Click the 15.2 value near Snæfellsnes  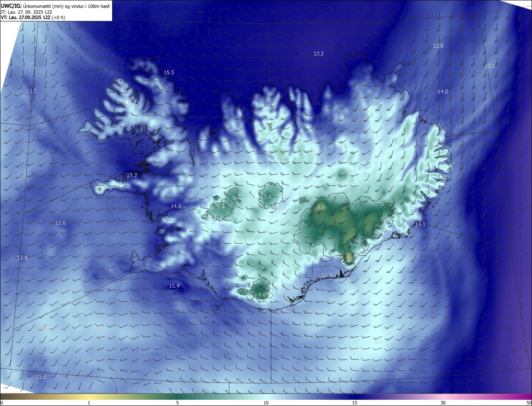point(132,176)
